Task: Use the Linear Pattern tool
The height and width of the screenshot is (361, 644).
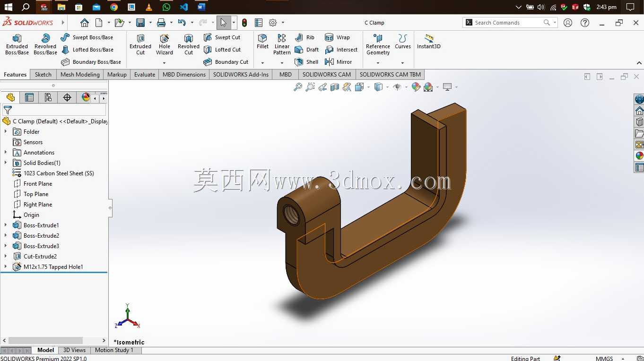Action: pos(282,44)
